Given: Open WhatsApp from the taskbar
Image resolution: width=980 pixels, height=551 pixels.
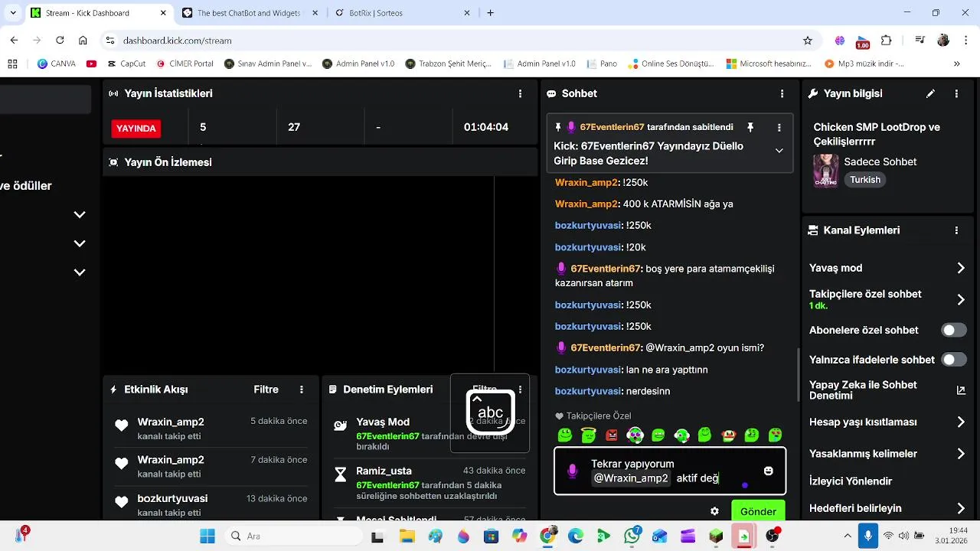Looking at the screenshot, I should click(632, 536).
